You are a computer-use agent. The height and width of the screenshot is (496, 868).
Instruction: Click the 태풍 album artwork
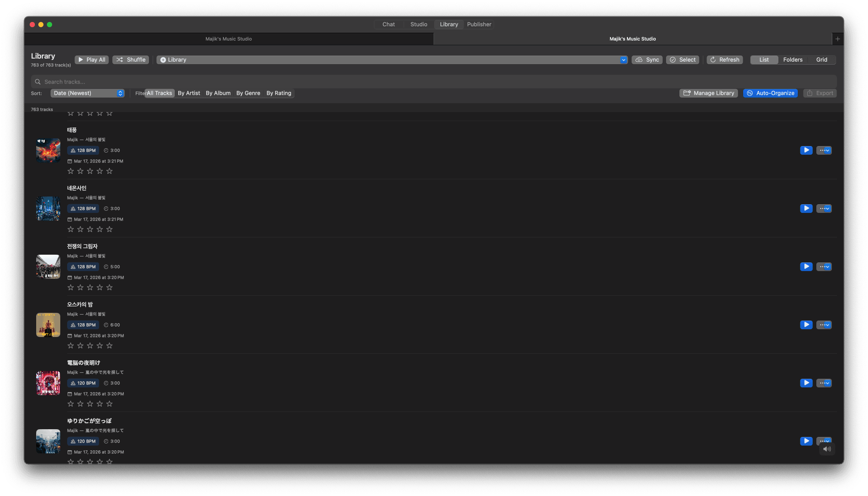point(48,150)
